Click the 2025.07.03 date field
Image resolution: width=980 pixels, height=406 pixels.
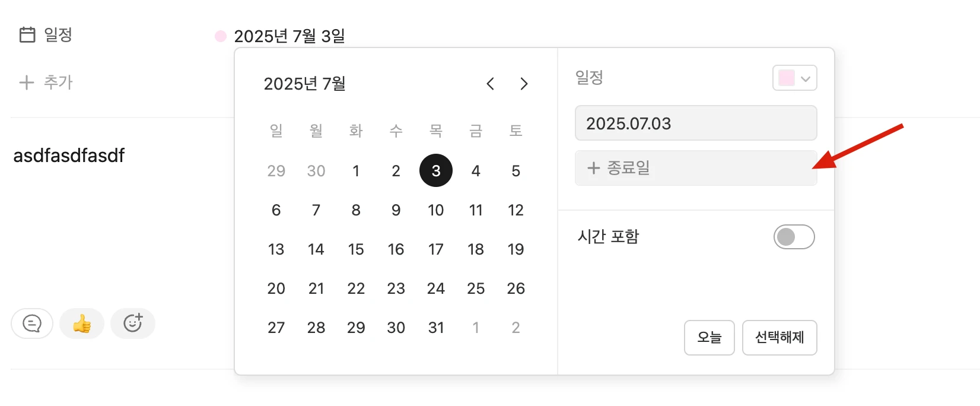pos(696,123)
